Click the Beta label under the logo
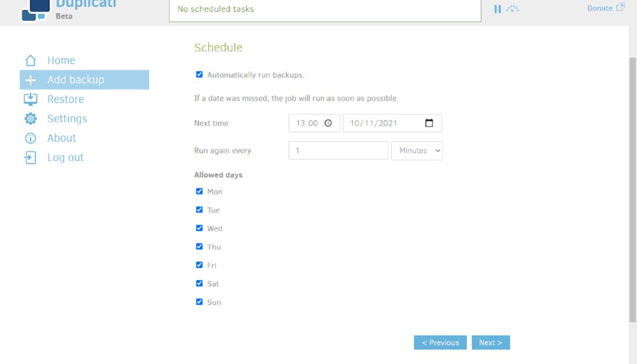 pyautogui.click(x=64, y=16)
